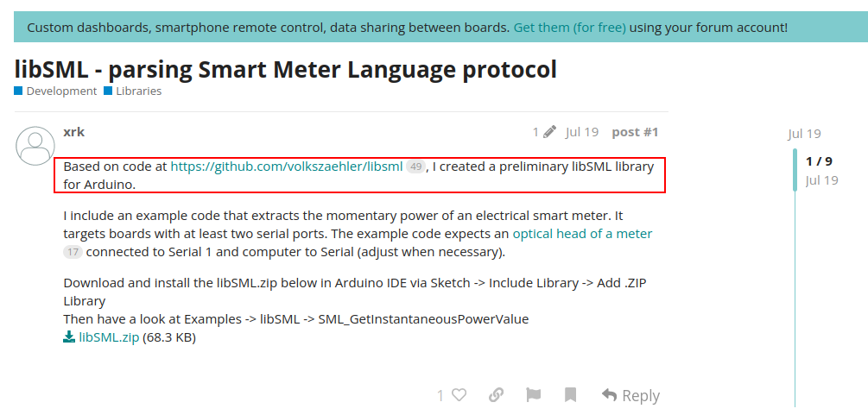Open 'optical head of a meter' link

coord(582,234)
